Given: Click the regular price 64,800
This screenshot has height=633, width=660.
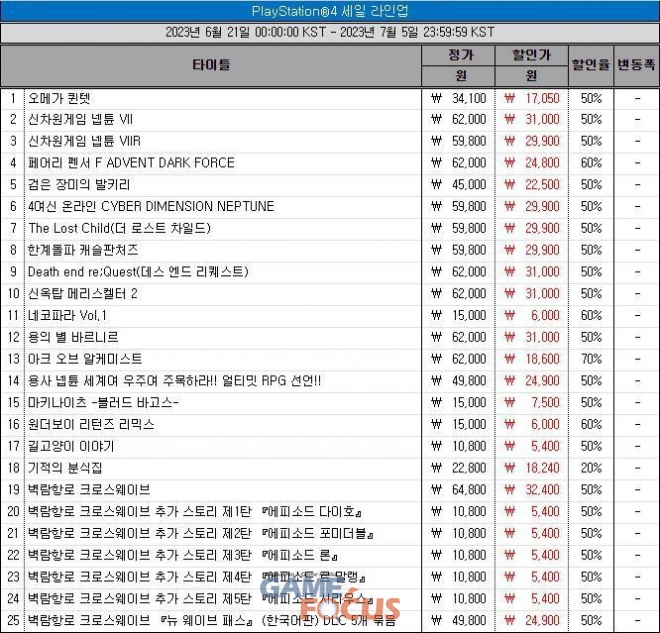Looking at the screenshot, I should click(469, 490).
